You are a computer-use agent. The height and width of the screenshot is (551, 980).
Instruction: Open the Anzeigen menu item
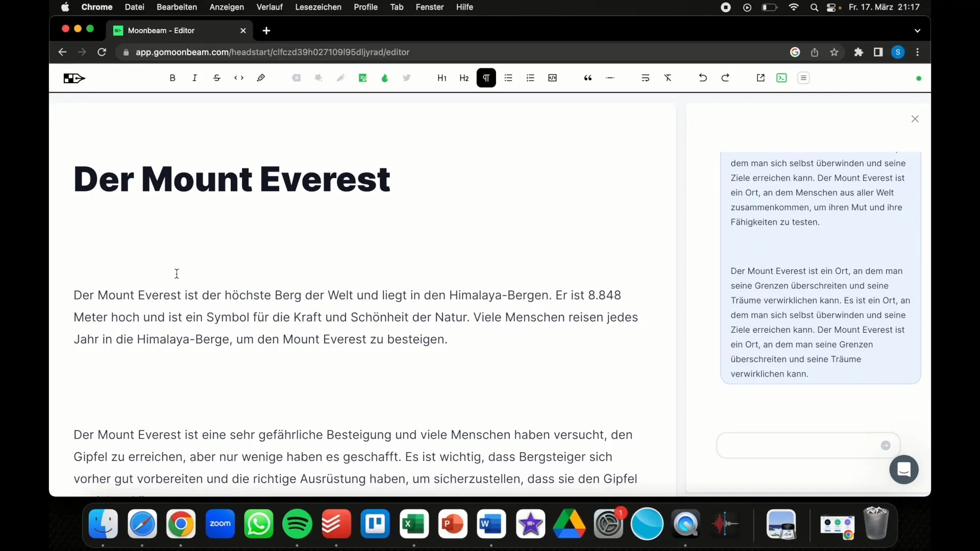tap(227, 7)
